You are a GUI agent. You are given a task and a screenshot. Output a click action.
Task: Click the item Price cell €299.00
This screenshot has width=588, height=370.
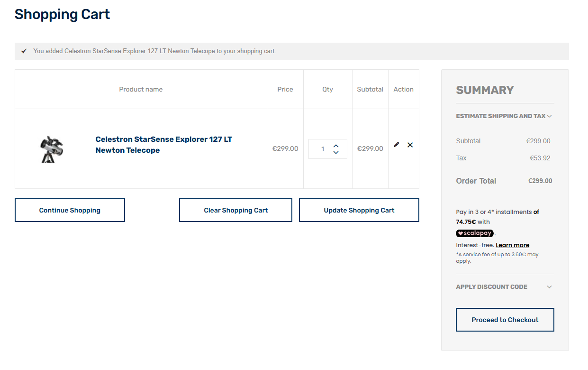(285, 148)
